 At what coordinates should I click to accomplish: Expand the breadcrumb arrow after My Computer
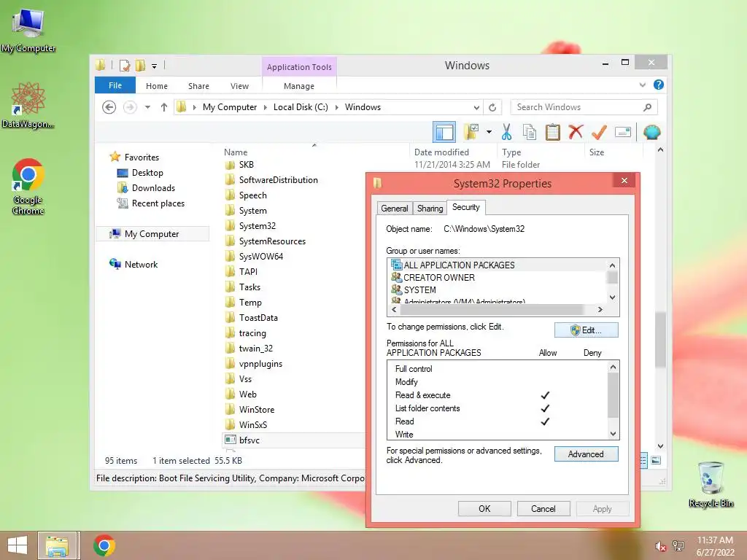click(266, 107)
